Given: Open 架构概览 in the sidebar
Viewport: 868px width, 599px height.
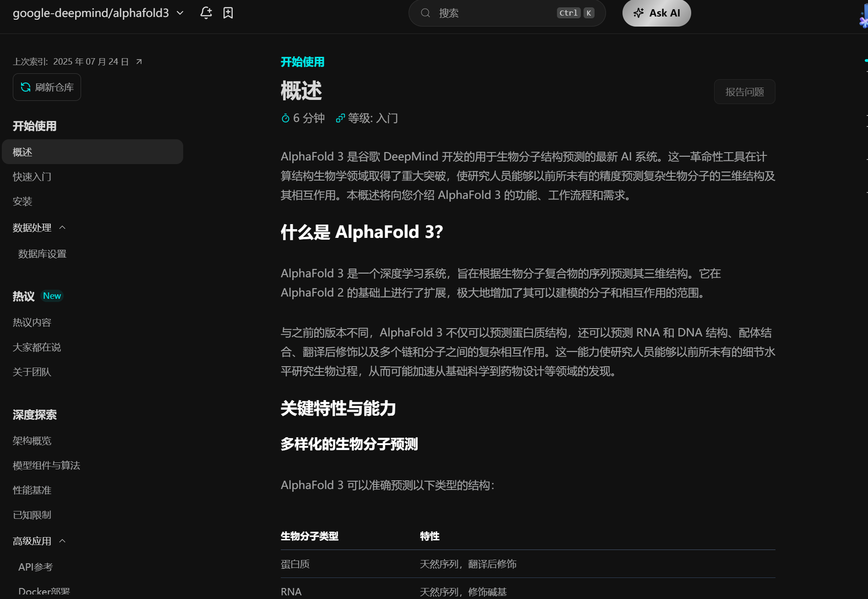Looking at the screenshot, I should point(32,440).
